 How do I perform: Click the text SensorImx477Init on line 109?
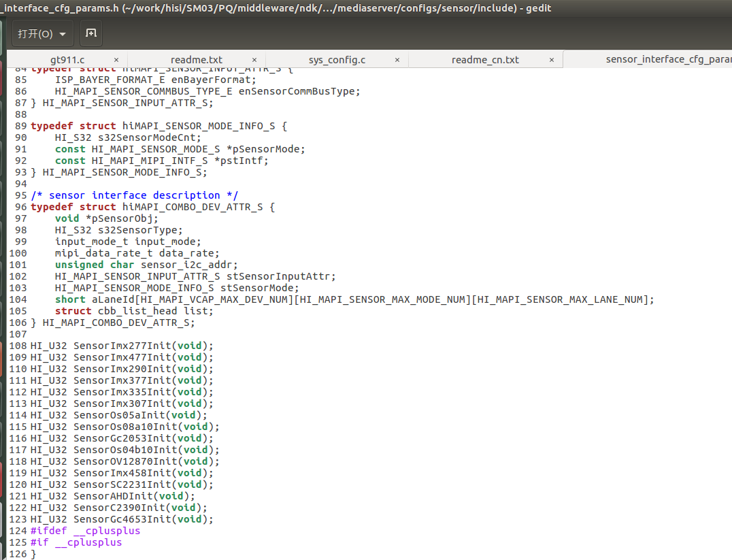(x=122, y=357)
